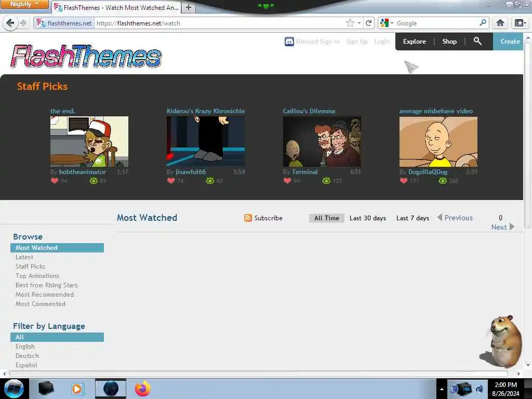Click the Sign Up link

pos(357,42)
